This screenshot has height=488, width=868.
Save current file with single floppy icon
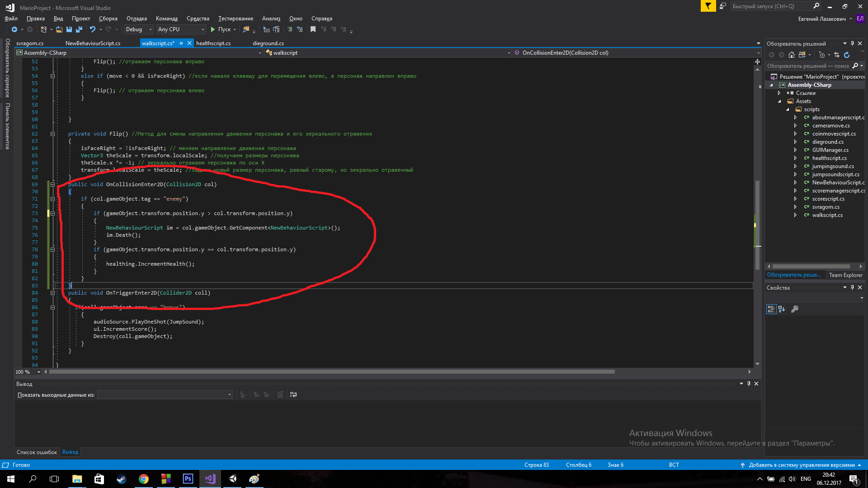(x=69, y=29)
